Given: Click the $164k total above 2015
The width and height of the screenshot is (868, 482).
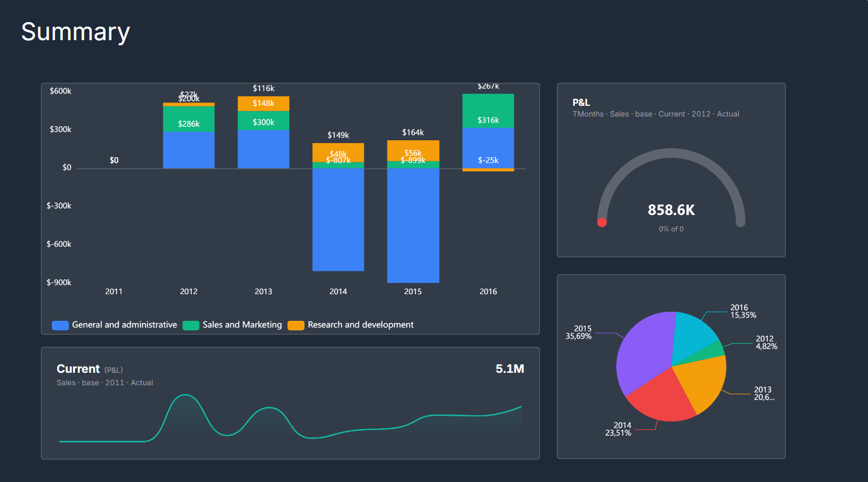Looking at the screenshot, I should (413, 132).
